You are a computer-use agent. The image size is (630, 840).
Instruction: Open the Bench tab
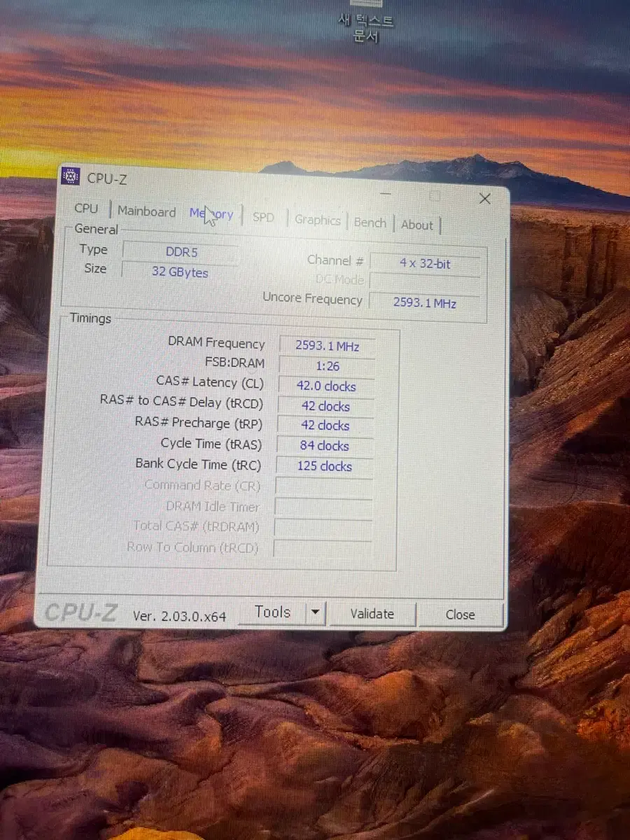(370, 223)
